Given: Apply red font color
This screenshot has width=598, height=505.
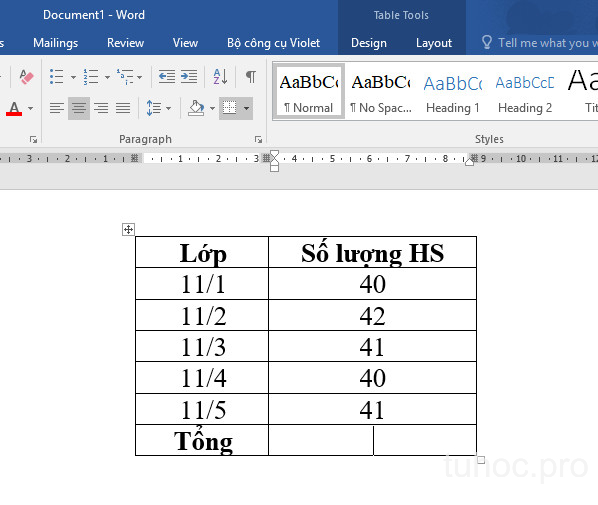Looking at the screenshot, I should point(14,109).
